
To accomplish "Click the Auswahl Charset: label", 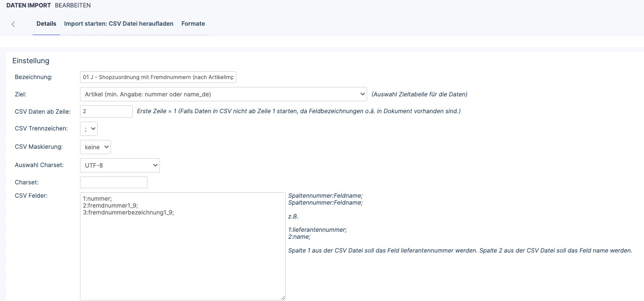I will click(x=39, y=165).
